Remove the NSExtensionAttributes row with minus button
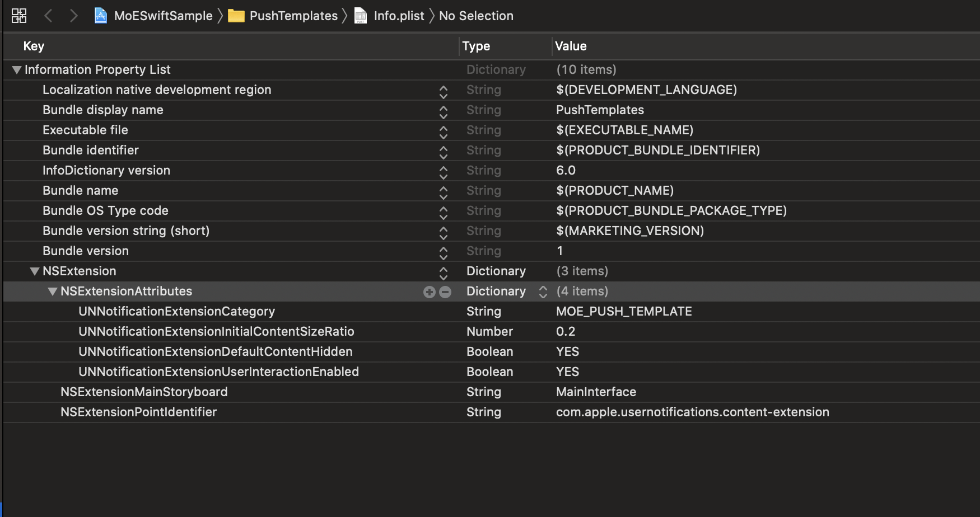 tap(445, 292)
